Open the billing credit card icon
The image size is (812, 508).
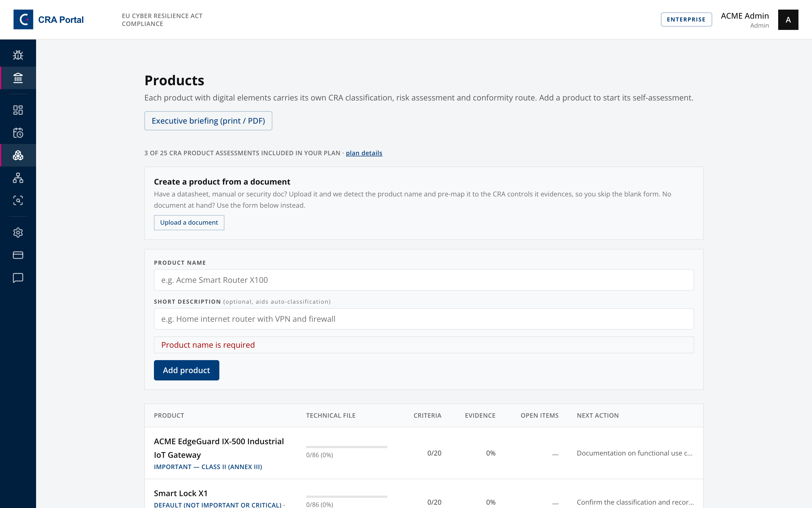[18, 255]
